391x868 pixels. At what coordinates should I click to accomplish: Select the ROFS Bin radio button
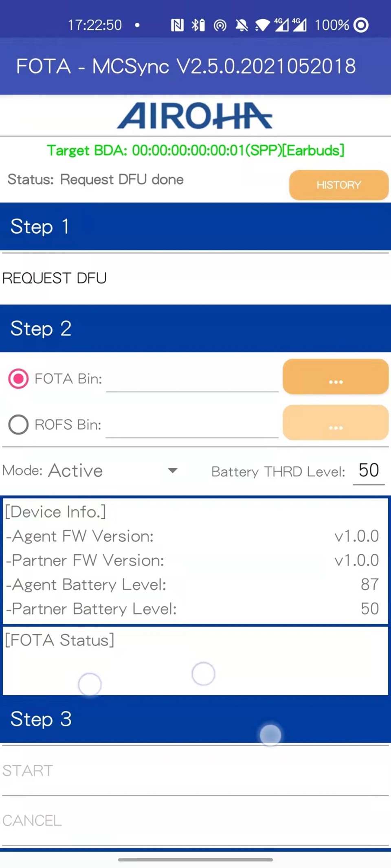click(18, 425)
